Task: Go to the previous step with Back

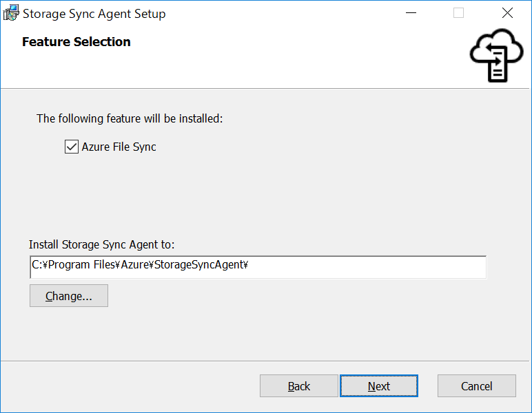Action: pos(298,386)
